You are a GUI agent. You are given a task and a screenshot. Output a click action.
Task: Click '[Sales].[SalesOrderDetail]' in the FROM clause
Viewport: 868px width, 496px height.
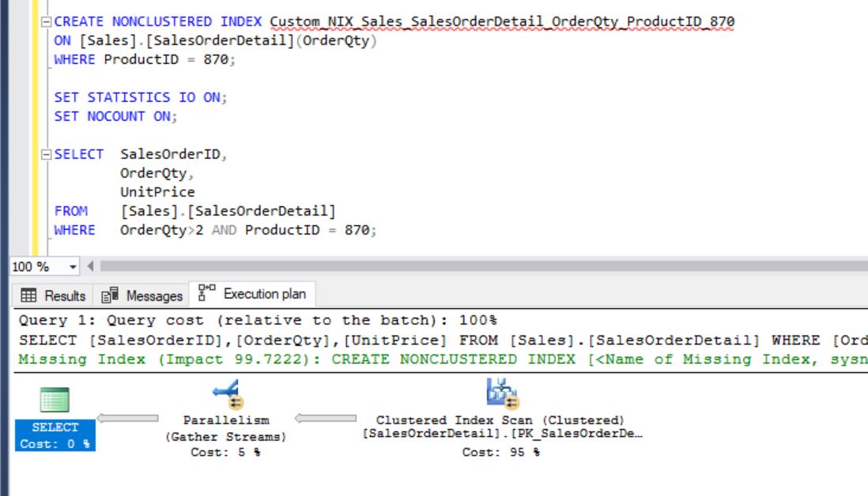(x=228, y=211)
